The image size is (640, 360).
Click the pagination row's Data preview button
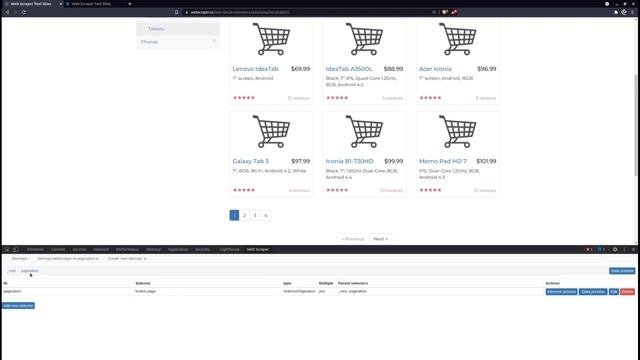[593, 292]
